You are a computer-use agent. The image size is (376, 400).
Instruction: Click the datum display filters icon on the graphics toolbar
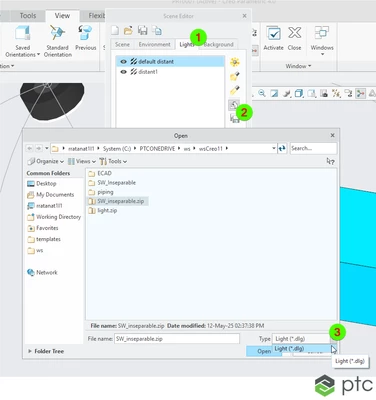click(336, 94)
